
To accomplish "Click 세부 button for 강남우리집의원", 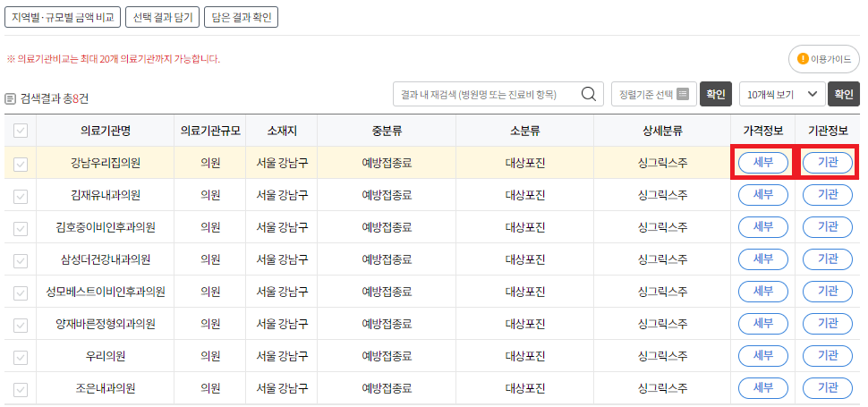I will [x=762, y=163].
